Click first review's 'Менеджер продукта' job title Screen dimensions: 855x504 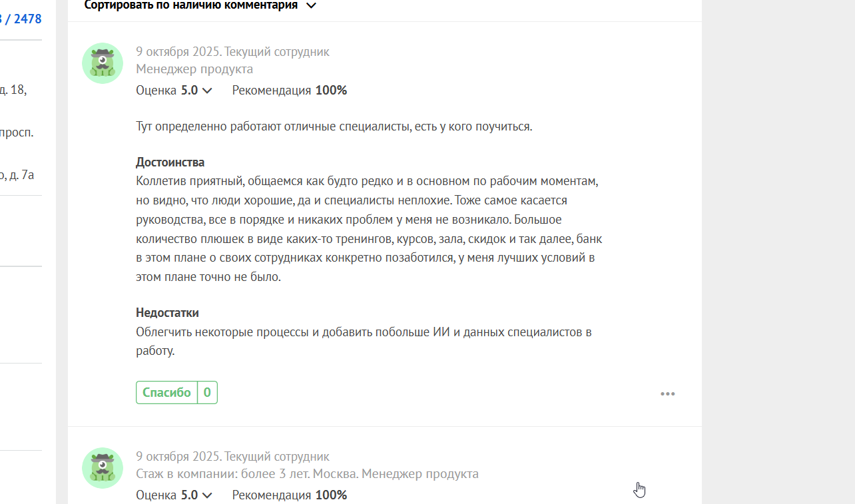tap(194, 69)
